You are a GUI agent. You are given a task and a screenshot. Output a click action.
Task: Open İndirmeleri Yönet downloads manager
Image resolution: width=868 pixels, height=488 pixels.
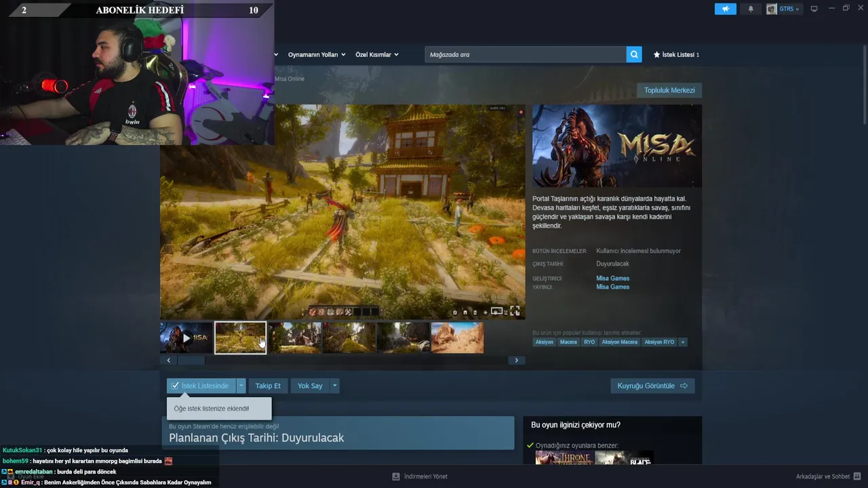coord(426,476)
